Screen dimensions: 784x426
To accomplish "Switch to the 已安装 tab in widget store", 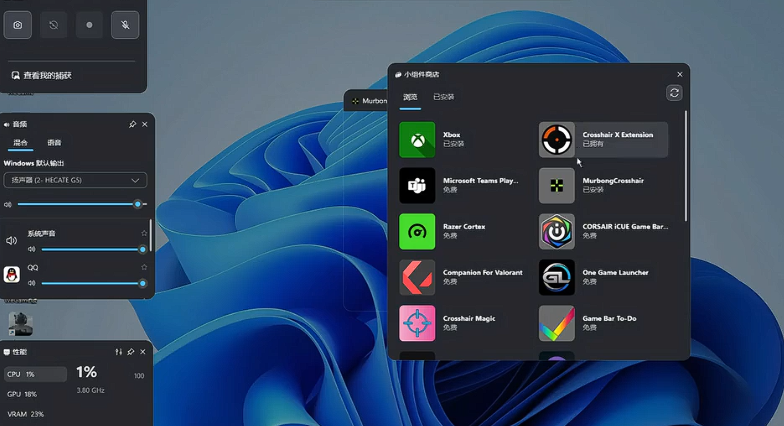I will tap(443, 97).
